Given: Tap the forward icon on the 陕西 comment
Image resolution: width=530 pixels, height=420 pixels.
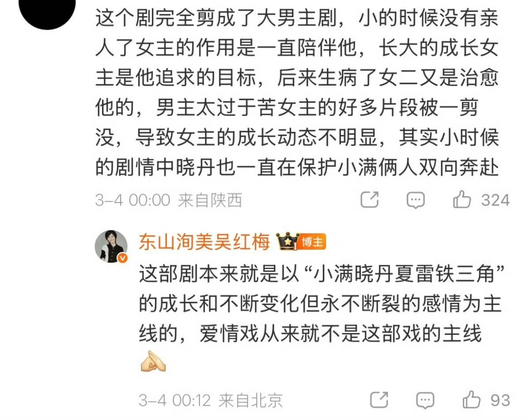Looking at the screenshot, I should tap(370, 200).
